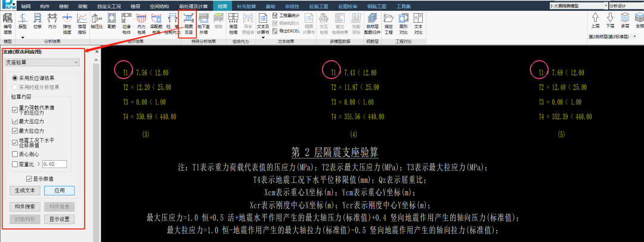Show 轴压比 axial compression ratio

[x=97, y=22]
